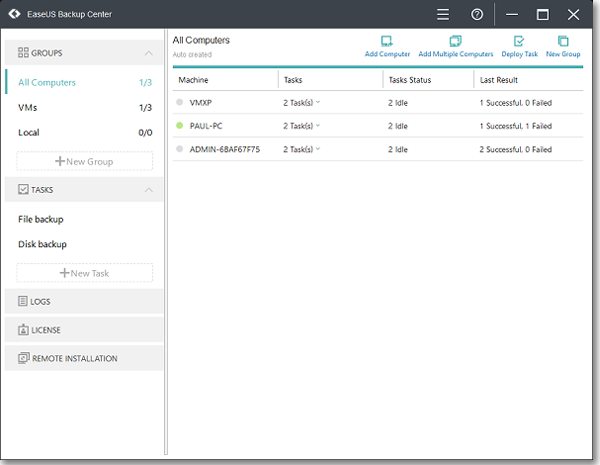Screen dimensions: 600x465
Task: Expand ADMIN-6BAF67F75 tasks dropdown
Action: [x=318, y=149]
